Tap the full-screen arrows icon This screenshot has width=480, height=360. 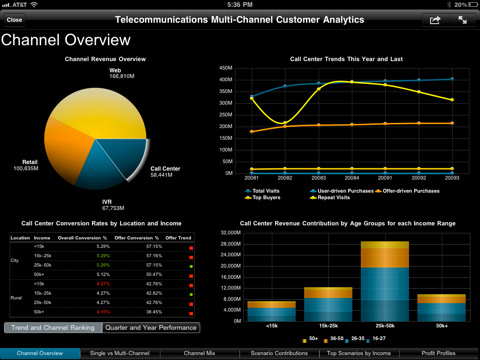click(x=462, y=20)
